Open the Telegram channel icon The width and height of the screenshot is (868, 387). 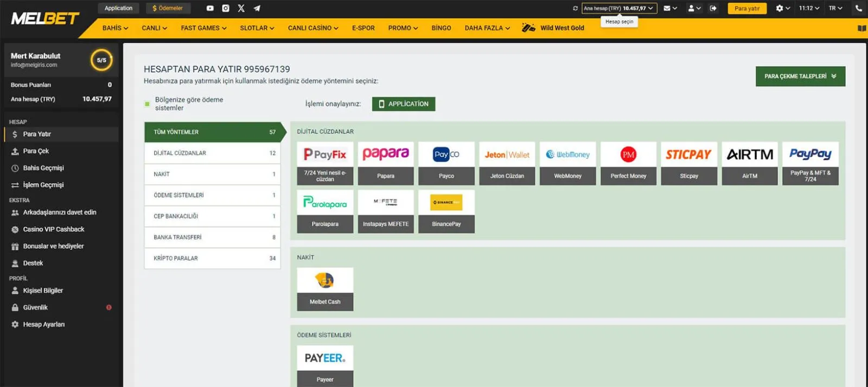coord(257,8)
